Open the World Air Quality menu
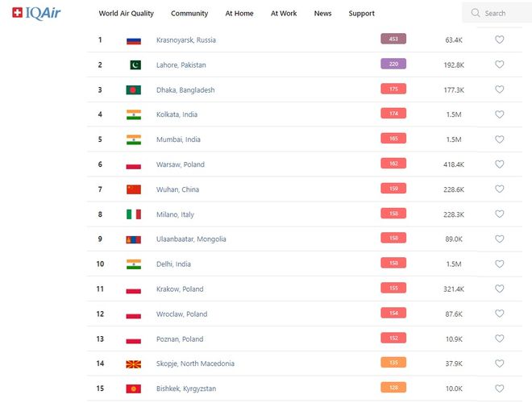 126,14
